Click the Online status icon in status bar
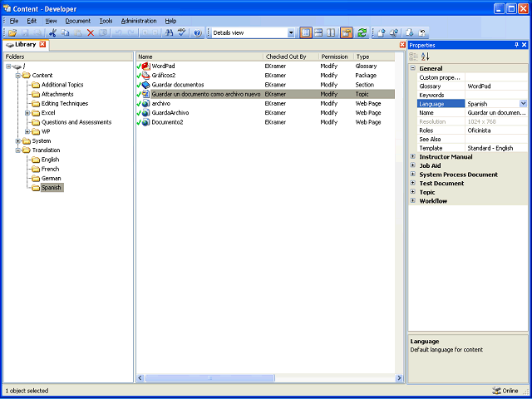 (x=496, y=391)
